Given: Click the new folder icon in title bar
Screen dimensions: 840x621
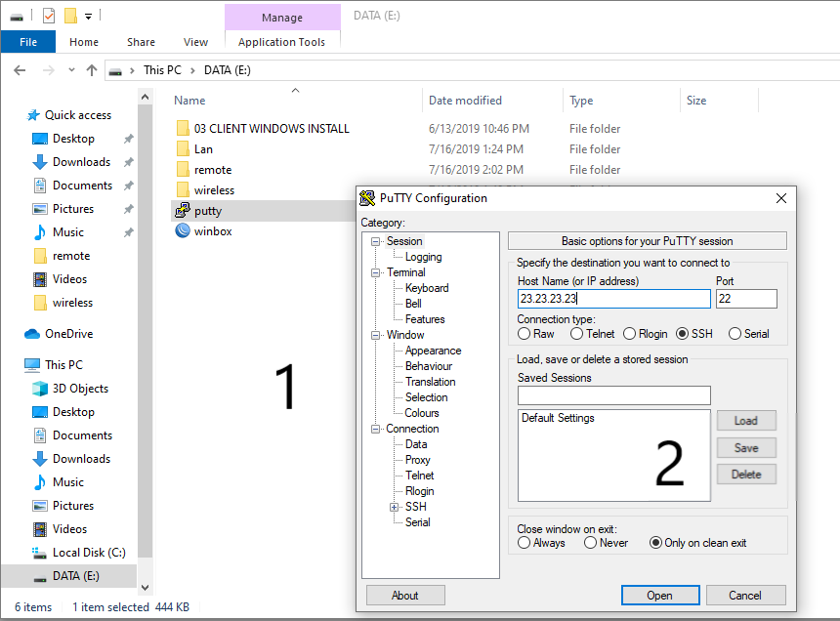Looking at the screenshot, I should pyautogui.click(x=70, y=16).
